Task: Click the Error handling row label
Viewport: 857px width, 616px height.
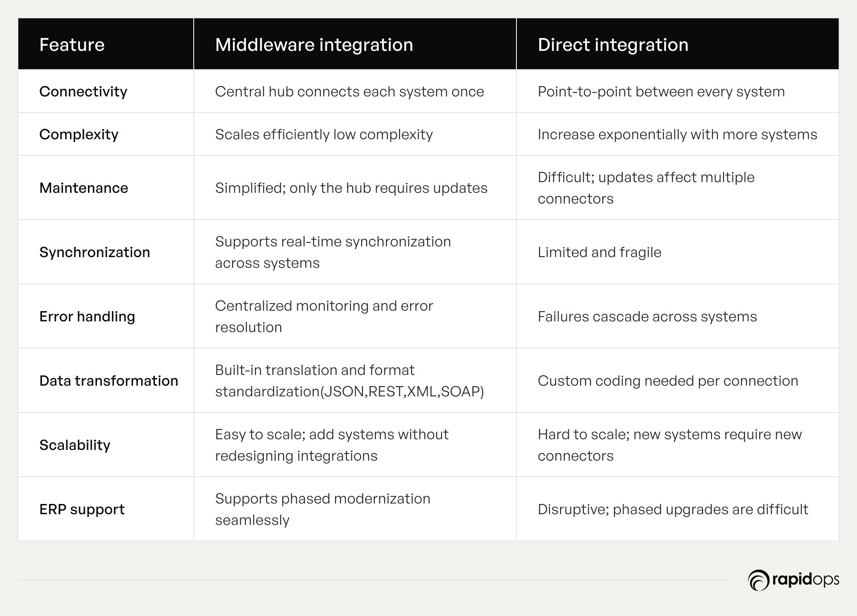Action: pos(87,316)
